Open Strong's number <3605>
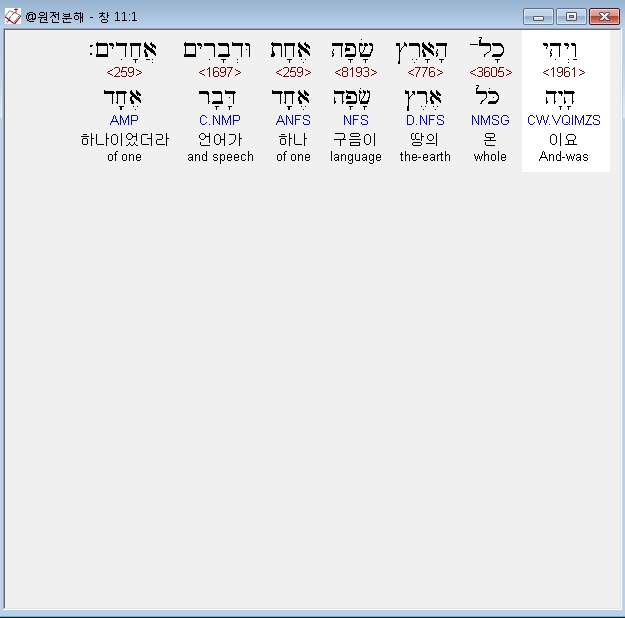The height and width of the screenshot is (618, 625). [490, 72]
